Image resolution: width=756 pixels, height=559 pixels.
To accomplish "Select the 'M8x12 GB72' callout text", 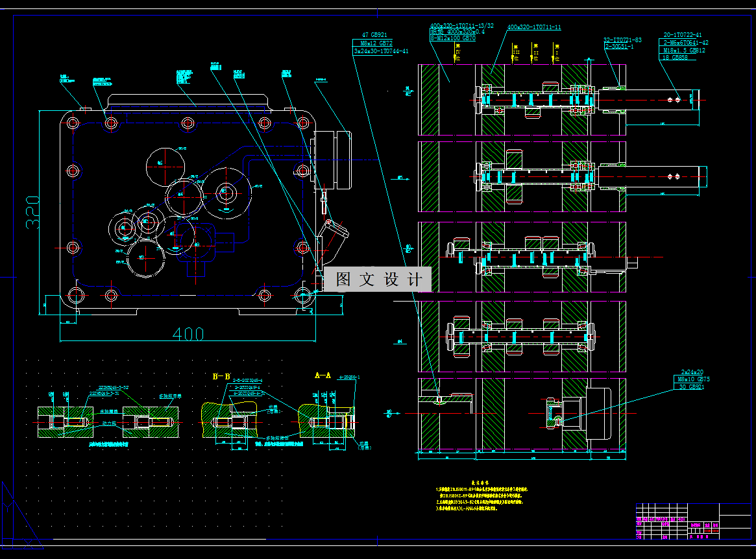I will [x=376, y=43].
